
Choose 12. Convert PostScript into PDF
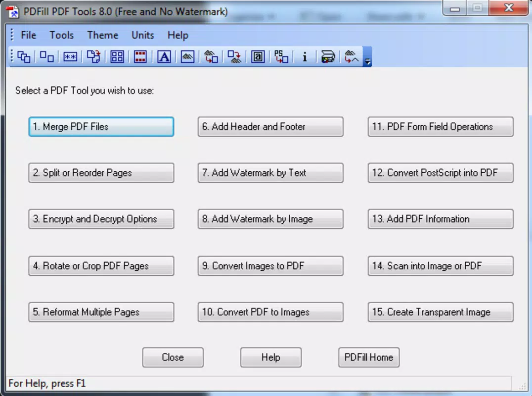point(441,173)
